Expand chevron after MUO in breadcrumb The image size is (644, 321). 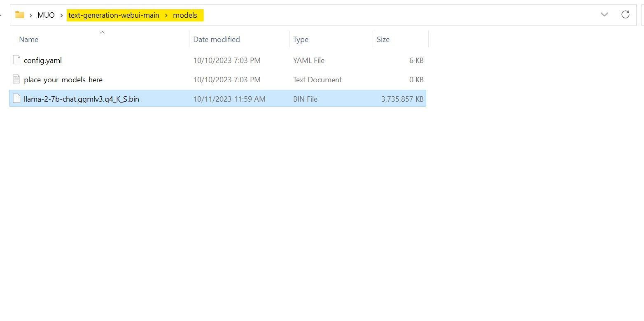click(x=62, y=15)
